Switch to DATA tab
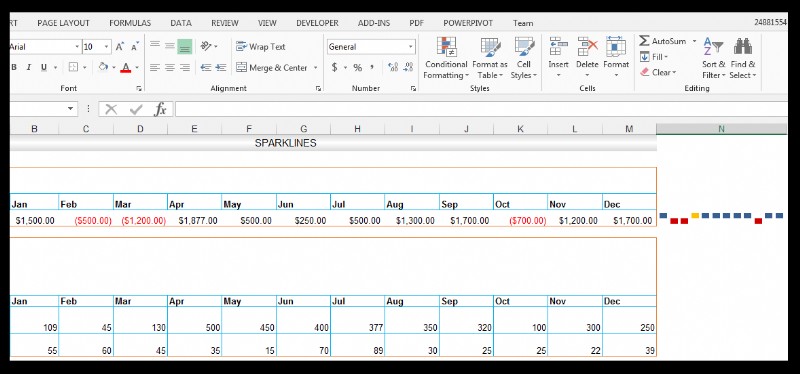This screenshot has width=800, height=374. [x=181, y=23]
